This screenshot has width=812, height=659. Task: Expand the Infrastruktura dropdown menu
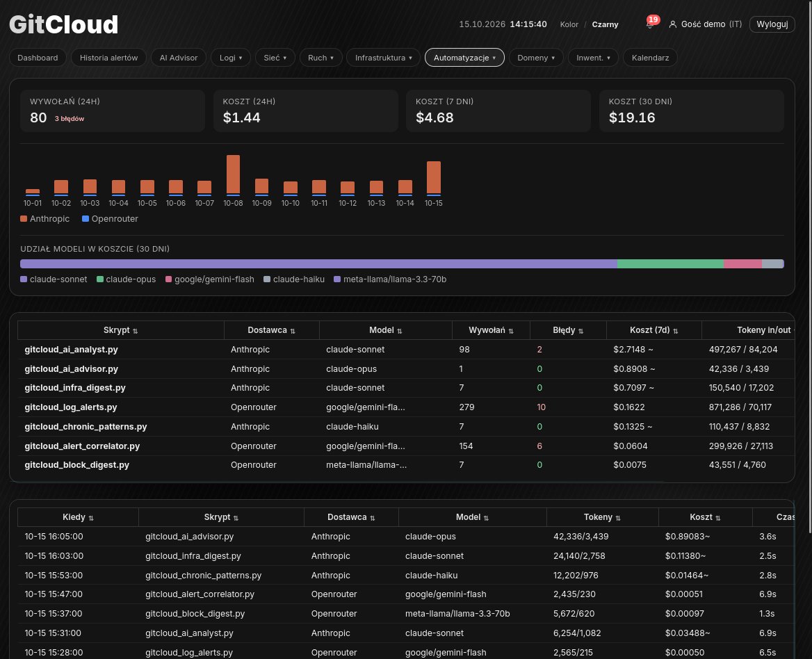click(x=383, y=58)
